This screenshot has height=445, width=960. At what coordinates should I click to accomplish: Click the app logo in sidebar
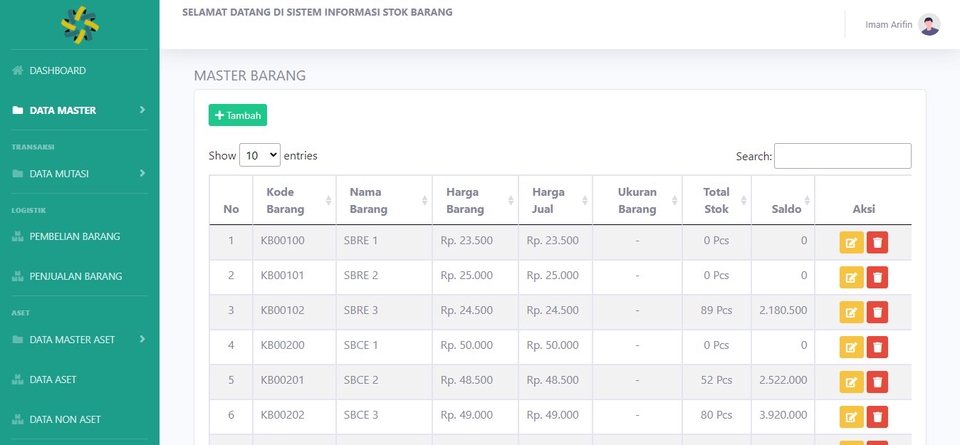[x=79, y=24]
